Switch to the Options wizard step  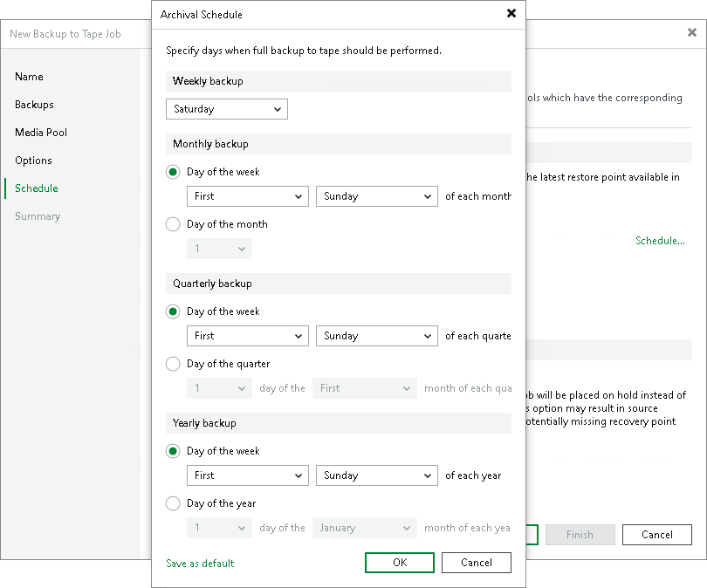pyautogui.click(x=34, y=161)
